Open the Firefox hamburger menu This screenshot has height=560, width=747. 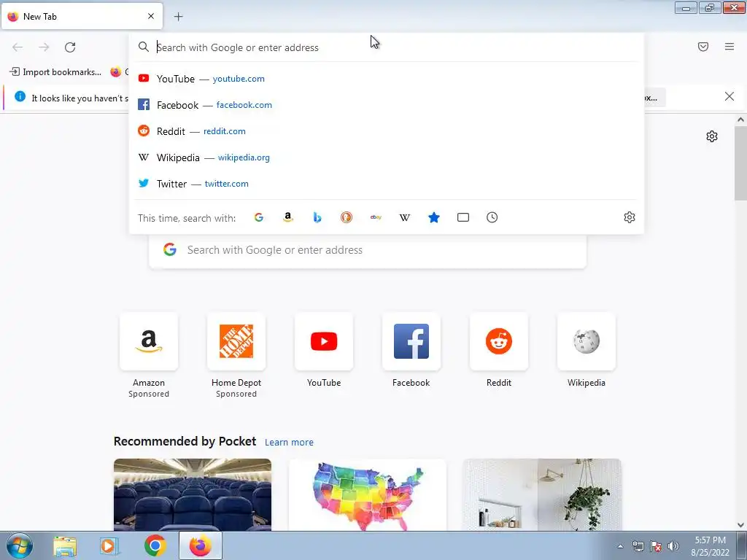[729, 47]
